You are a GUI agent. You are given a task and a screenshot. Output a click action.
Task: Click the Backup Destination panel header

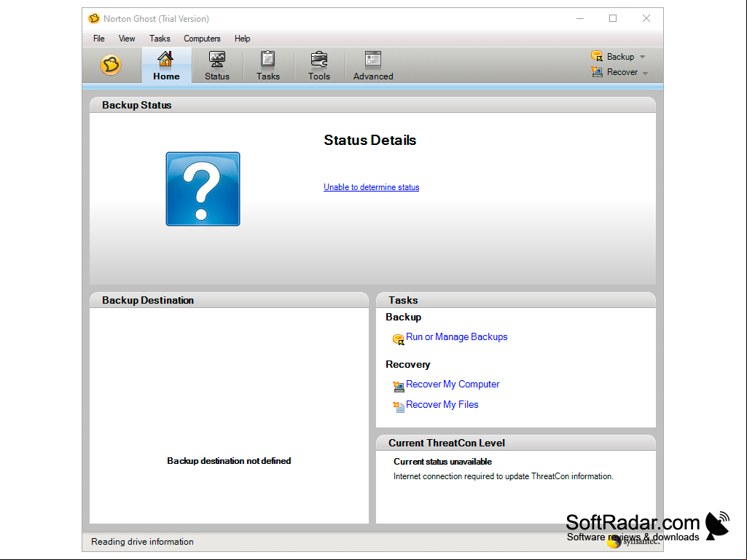229,300
